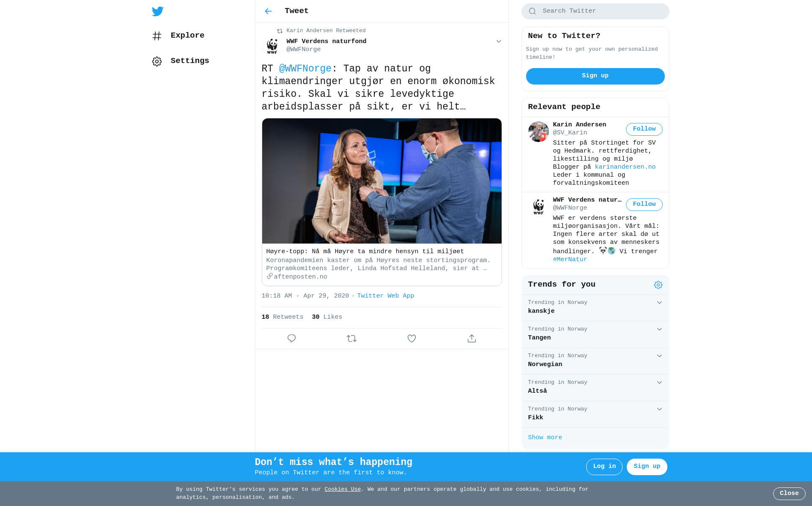Image resolution: width=812 pixels, height=506 pixels.
Task: Click Karin Andersen name in Relevant people
Action: tap(579, 125)
